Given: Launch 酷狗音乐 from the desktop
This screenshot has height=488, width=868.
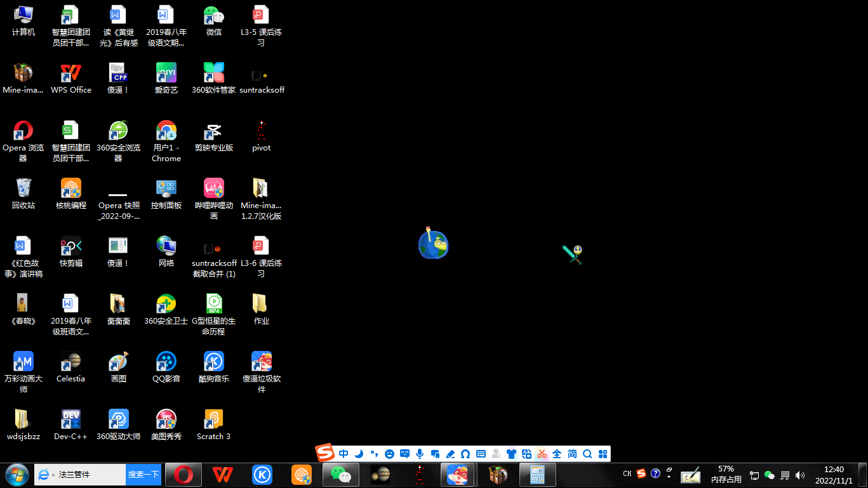Looking at the screenshot, I should point(214,367).
